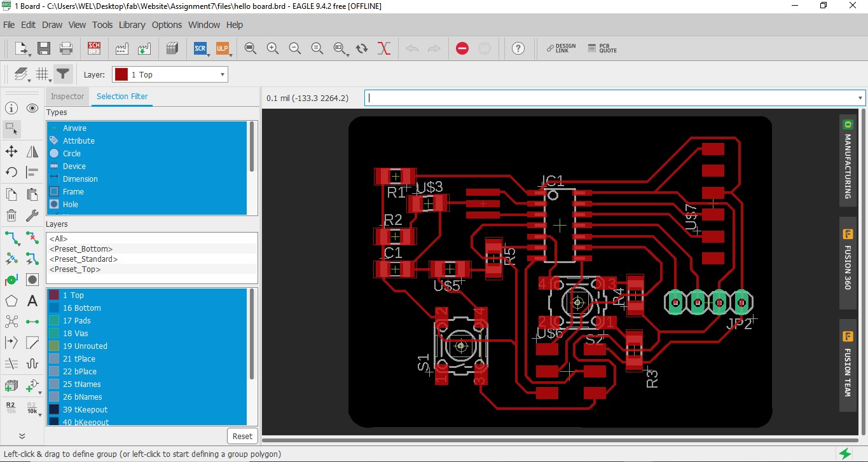Toggle the 16 Bottom layer in filter list
The height and width of the screenshot is (462, 868).
tap(81, 308)
